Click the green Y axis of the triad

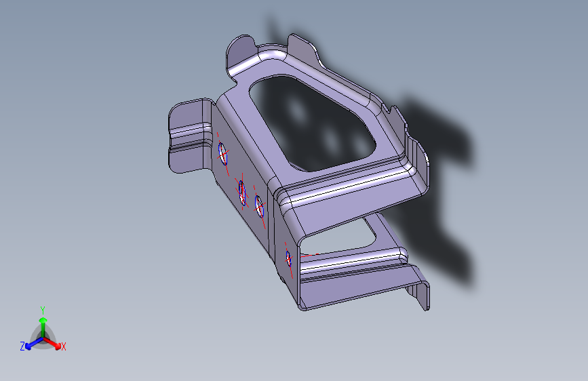point(43,327)
